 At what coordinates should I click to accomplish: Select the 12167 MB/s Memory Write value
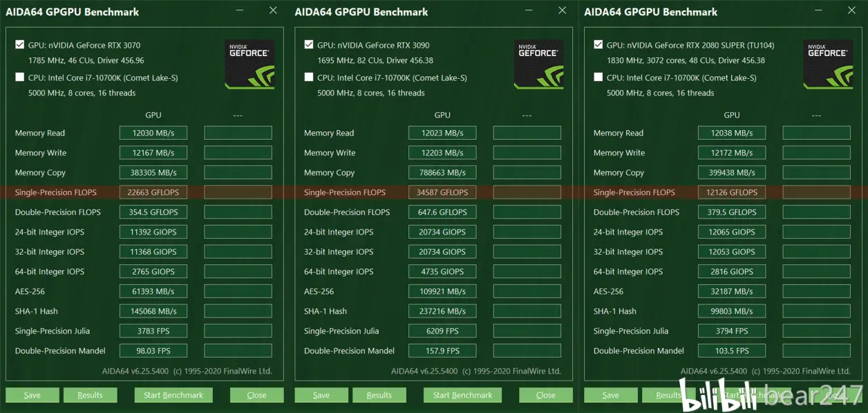[x=153, y=153]
